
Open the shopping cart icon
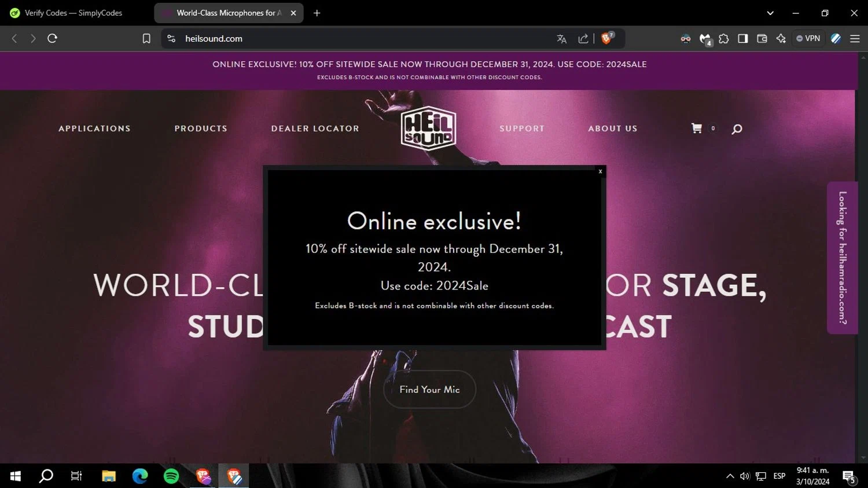(x=697, y=129)
